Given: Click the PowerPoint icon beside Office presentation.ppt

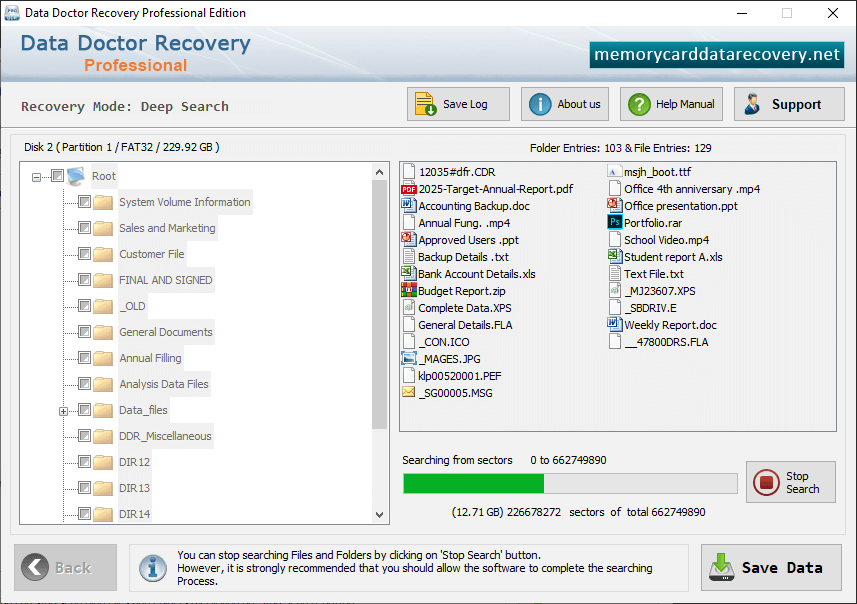Looking at the screenshot, I should 615,205.
